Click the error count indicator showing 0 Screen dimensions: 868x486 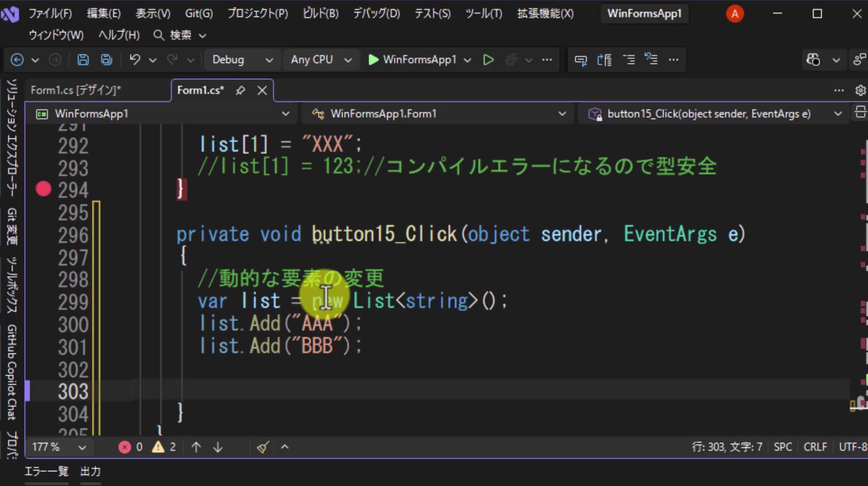pyautogui.click(x=131, y=447)
